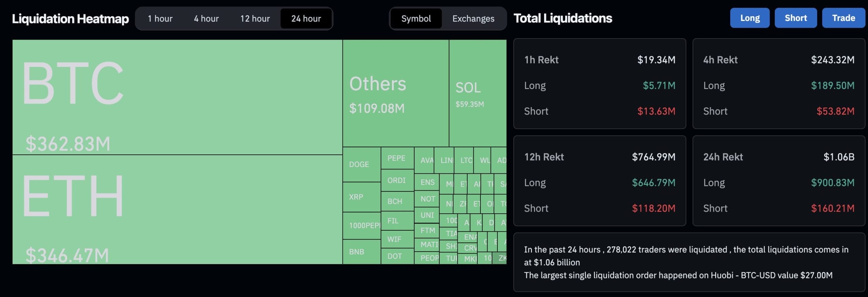Click the Long button
868x297 pixels.
(750, 18)
